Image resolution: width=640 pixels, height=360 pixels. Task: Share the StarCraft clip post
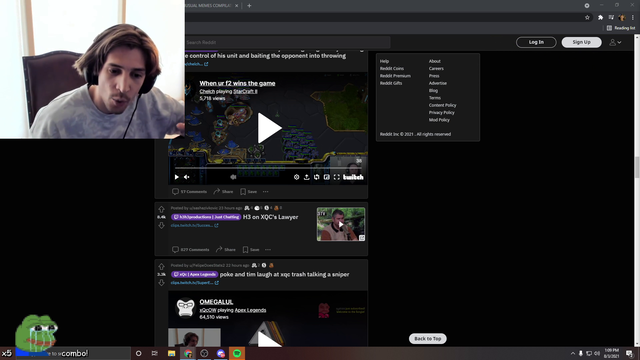[223, 191]
